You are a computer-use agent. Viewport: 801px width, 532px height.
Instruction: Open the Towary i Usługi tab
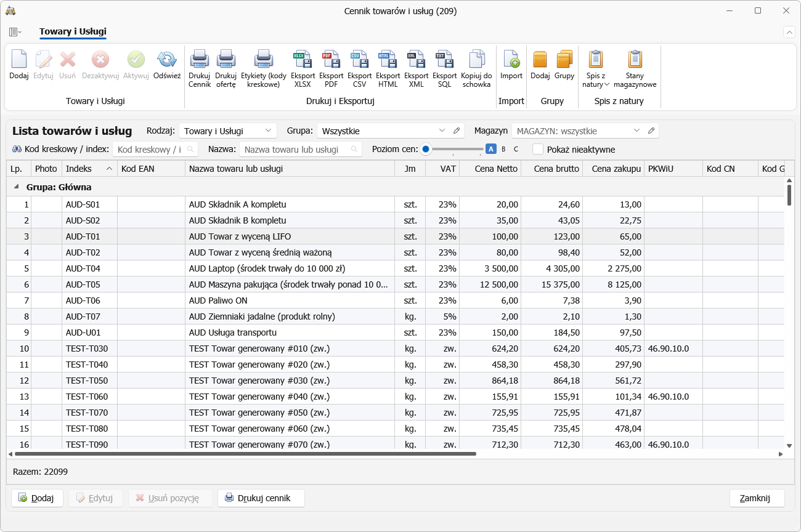(x=73, y=31)
